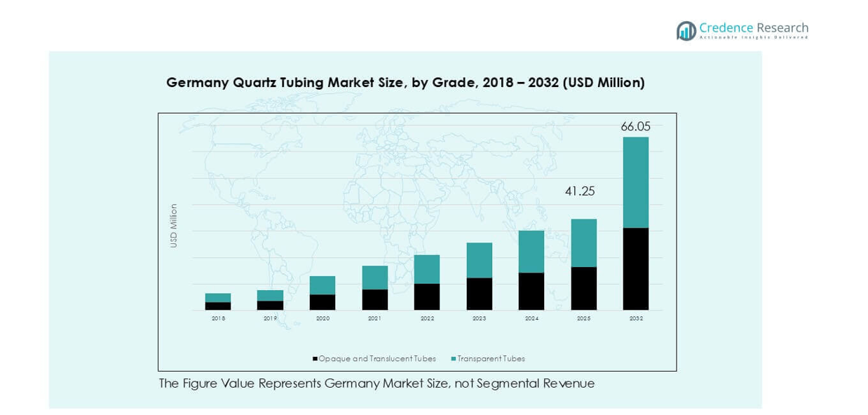Click the black Opaque and Translucent legend marker
The width and height of the screenshot is (868, 415).
tap(315, 359)
